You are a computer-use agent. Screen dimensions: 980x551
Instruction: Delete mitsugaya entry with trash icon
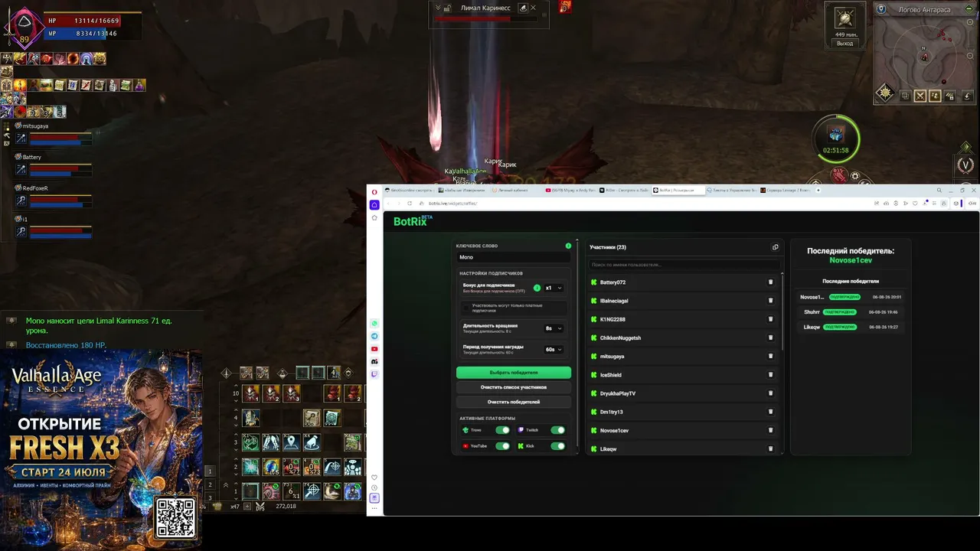pos(770,357)
